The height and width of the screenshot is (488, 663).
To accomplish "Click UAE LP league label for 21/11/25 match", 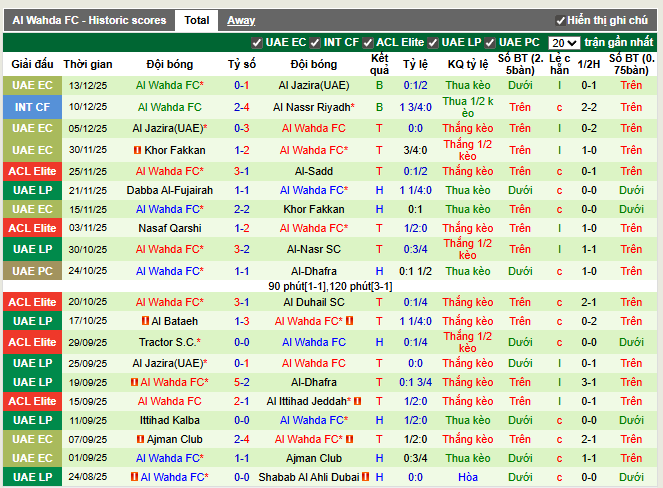I will [33, 190].
